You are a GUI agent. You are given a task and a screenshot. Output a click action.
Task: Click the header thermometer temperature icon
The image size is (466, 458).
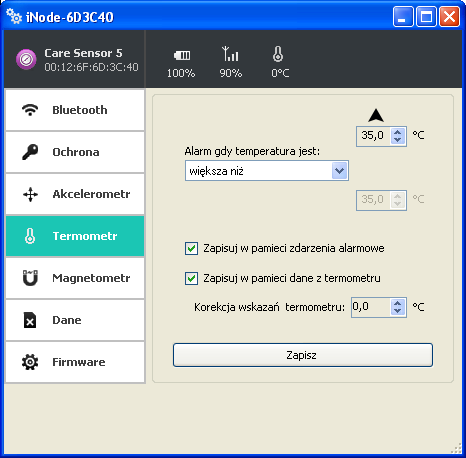click(278, 54)
